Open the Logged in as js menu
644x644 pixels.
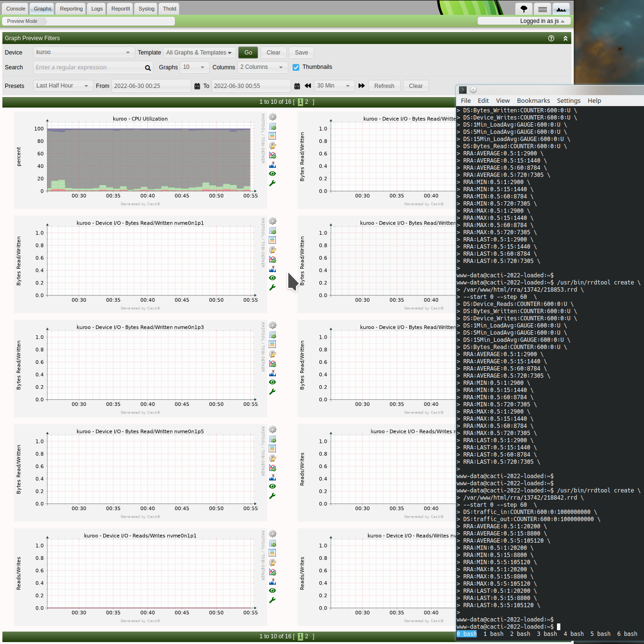(524, 21)
